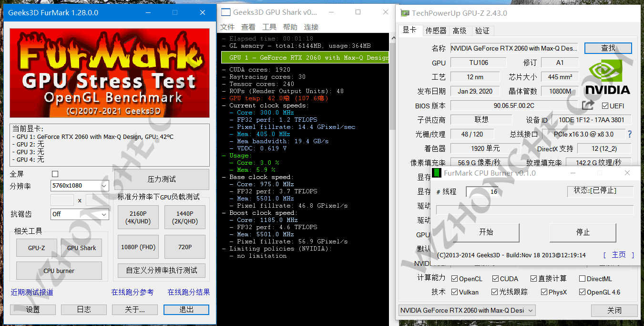Open the 工具 menu in GPU Shark
Viewport: 644px width, 326px height.
click(269, 27)
